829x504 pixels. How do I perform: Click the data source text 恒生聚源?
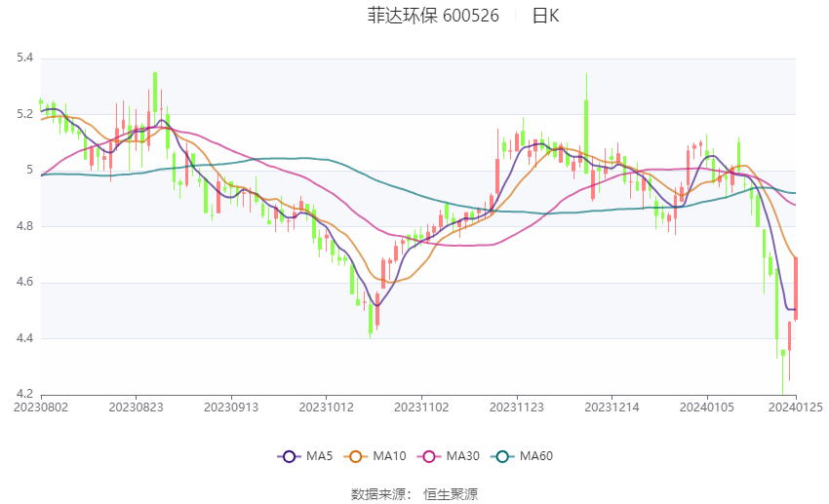(451, 494)
